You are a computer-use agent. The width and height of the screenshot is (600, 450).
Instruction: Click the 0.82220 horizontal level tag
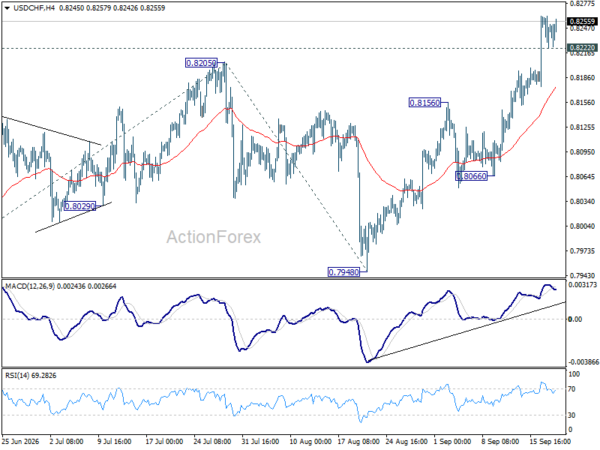click(x=582, y=48)
